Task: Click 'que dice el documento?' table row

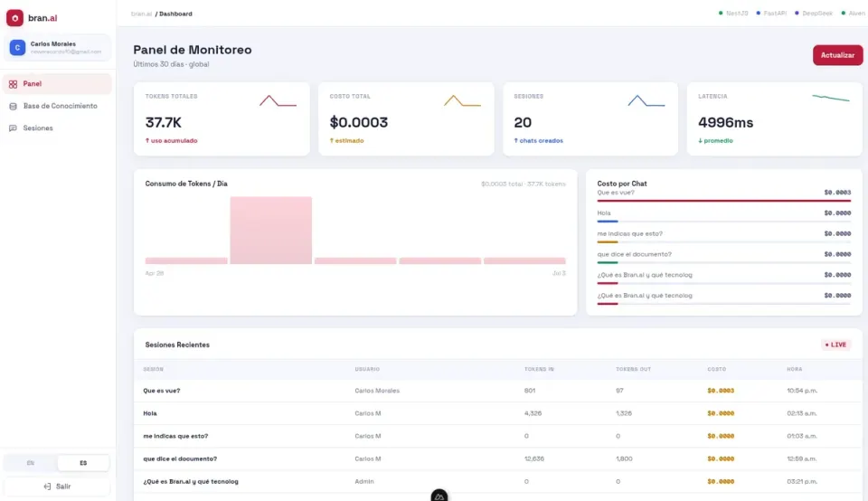Action: (x=497, y=458)
